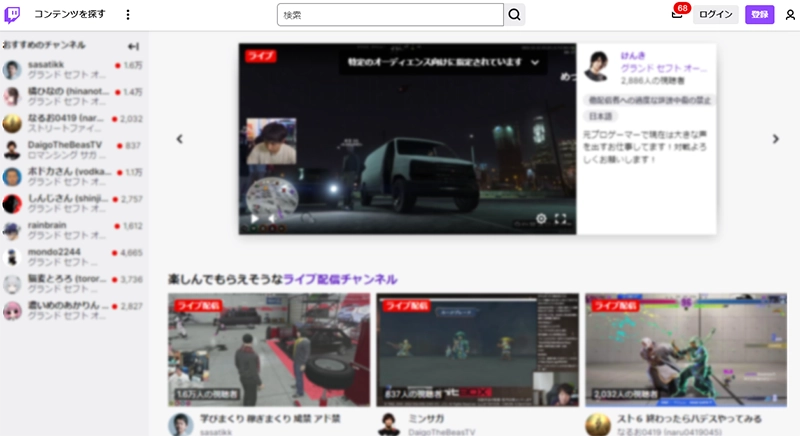This screenshot has width=800, height=436.
Task: Open the sidebar channel with 1.4万 viewers
Action: [x=72, y=96]
